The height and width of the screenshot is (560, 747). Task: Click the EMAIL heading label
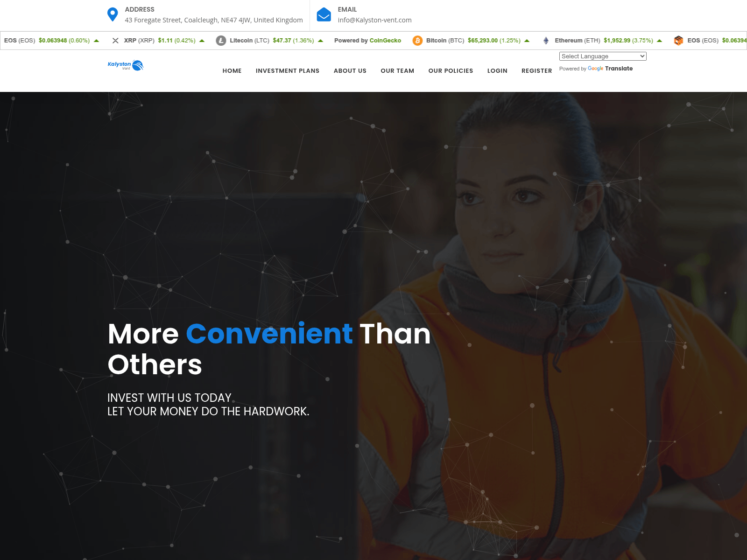pos(347,9)
